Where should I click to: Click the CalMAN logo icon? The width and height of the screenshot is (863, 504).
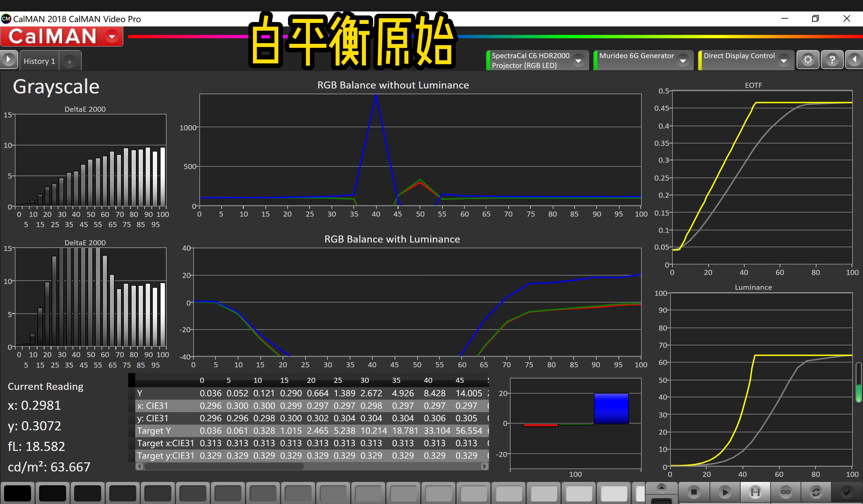(55, 36)
